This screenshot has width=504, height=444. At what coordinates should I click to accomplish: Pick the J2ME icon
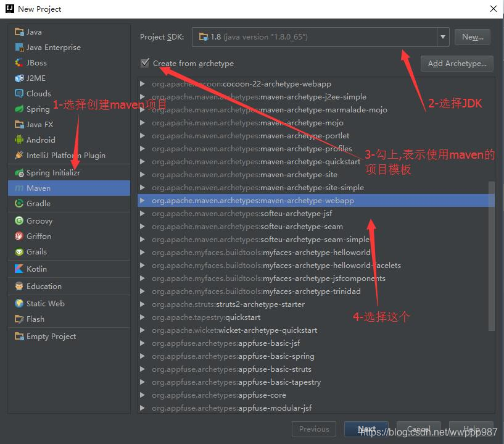click(x=19, y=78)
